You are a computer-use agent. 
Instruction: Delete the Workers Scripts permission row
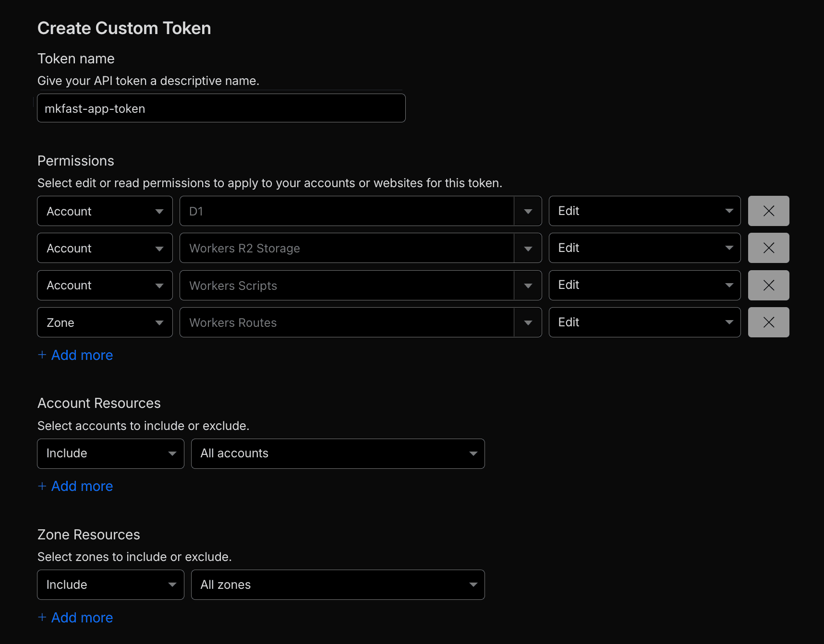pos(768,286)
